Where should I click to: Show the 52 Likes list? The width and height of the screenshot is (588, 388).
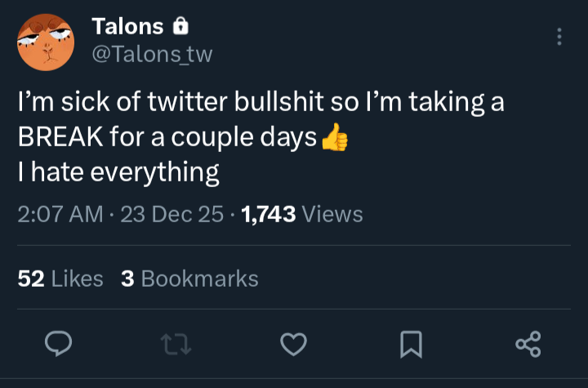click(x=60, y=279)
